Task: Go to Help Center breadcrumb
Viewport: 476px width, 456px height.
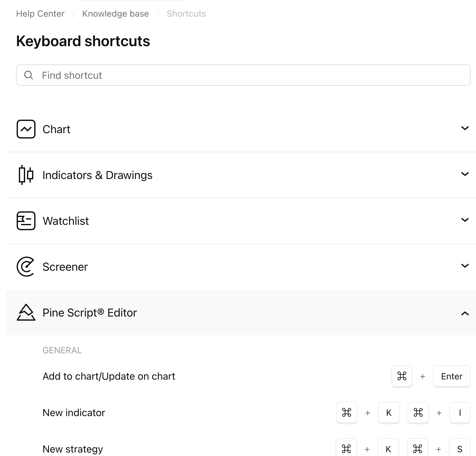Action: coord(40,14)
